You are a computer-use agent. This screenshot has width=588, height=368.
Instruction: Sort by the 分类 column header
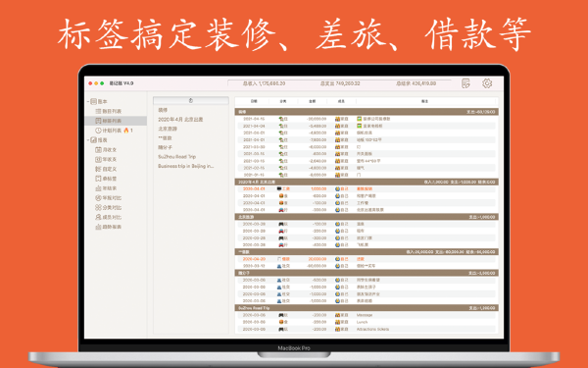pos(283,101)
